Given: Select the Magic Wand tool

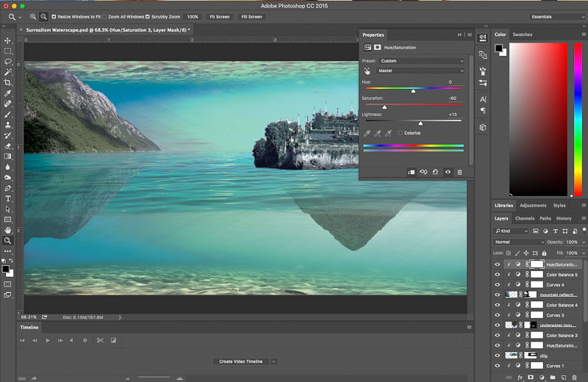Looking at the screenshot, I should click(7, 72).
